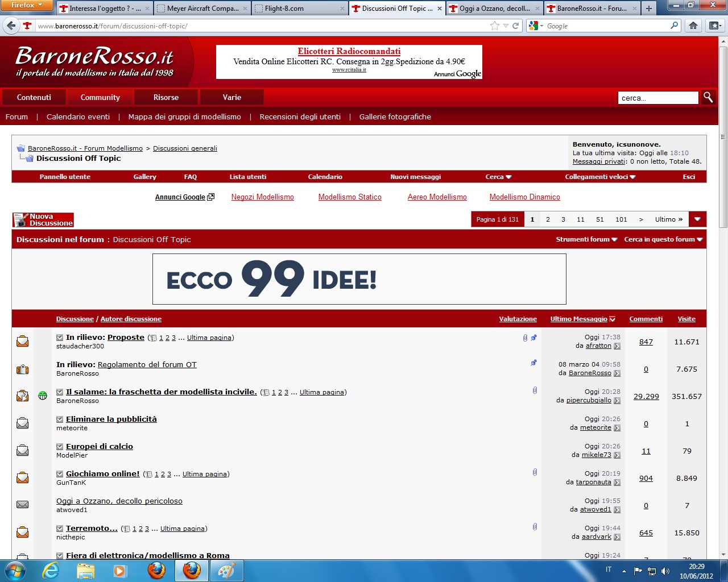
Task: Click the paperclip attachment icon on Proposte thread
Action: tap(525, 338)
